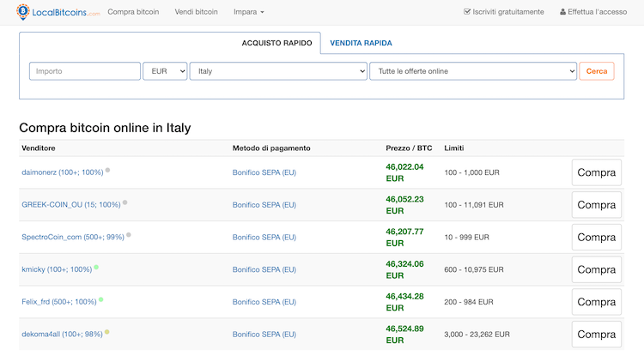Viewport: 644px width, 356px height.
Task: Click Compra button for Felix_frd offer
Action: coord(597,302)
